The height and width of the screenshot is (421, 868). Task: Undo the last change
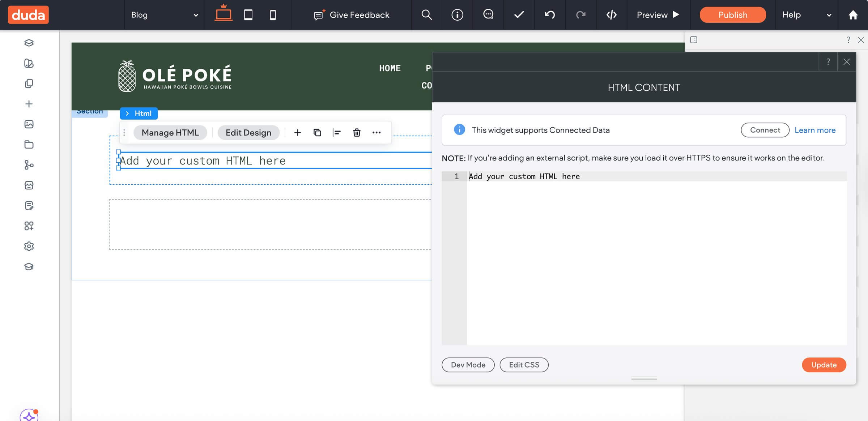point(549,15)
